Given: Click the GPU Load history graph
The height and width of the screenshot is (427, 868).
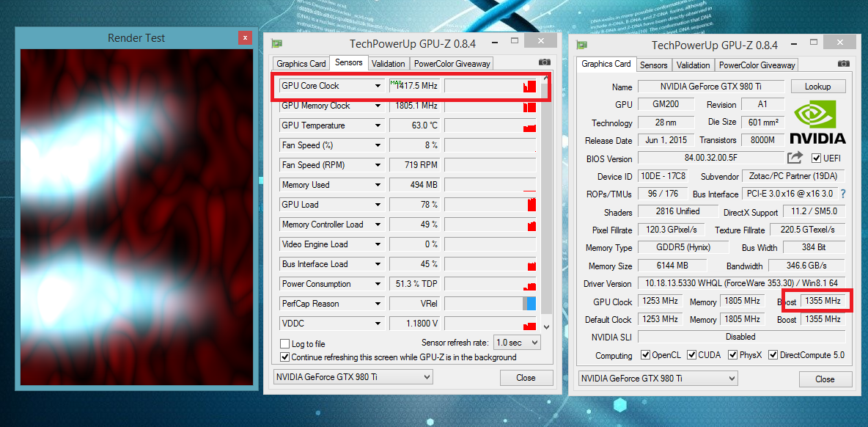Looking at the screenshot, I should [x=490, y=205].
